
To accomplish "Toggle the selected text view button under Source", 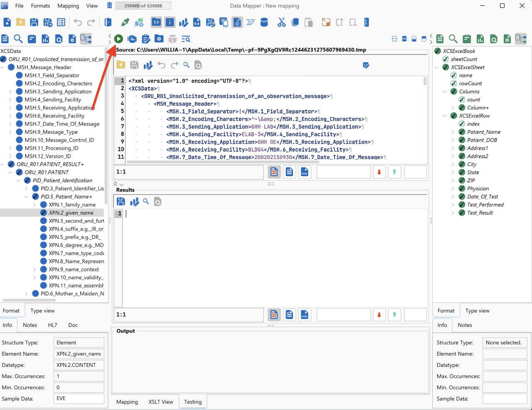I will pos(274,172).
